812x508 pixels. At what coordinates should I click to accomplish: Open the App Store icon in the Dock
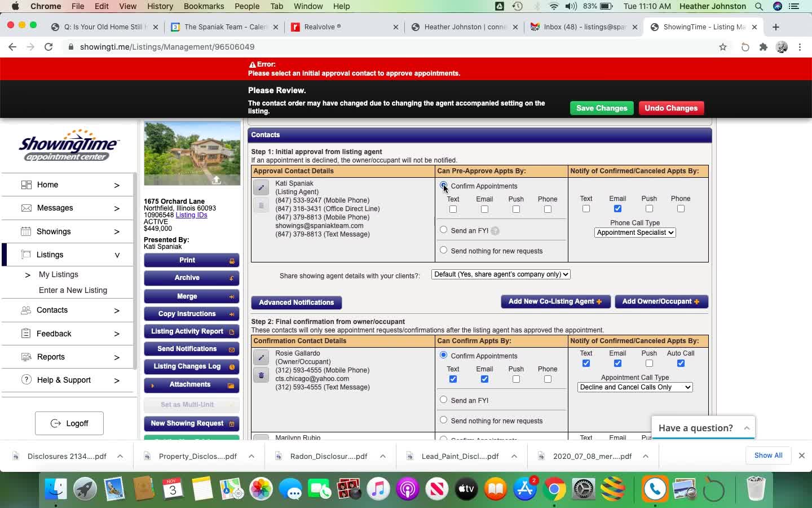pyautogui.click(x=525, y=489)
